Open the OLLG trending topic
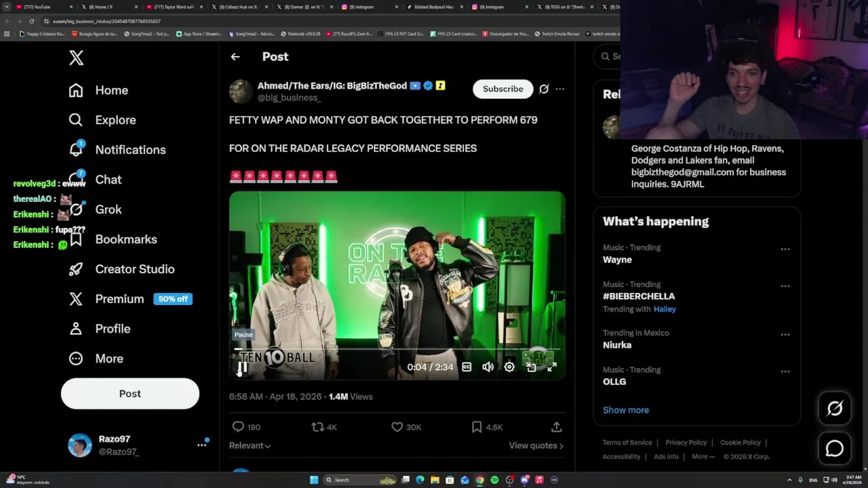The width and height of the screenshot is (868, 488). click(x=614, y=382)
